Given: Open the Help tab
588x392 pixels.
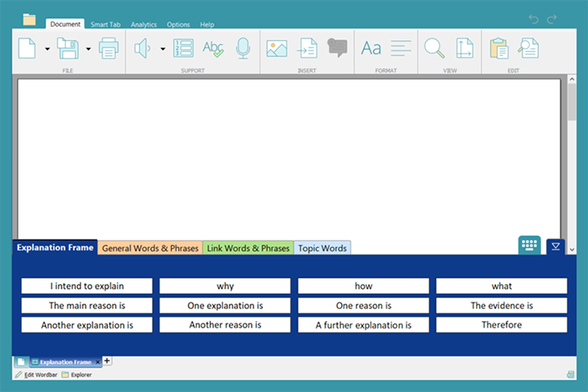Looking at the screenshot, I should click(x=207, y=24).
